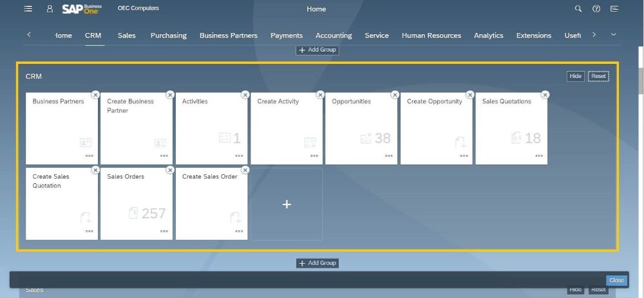Image resolution: width=644 pixels, height=298 pixels.
Task: Open the Create Opportunity tile
Action: [x=436, y=128]
